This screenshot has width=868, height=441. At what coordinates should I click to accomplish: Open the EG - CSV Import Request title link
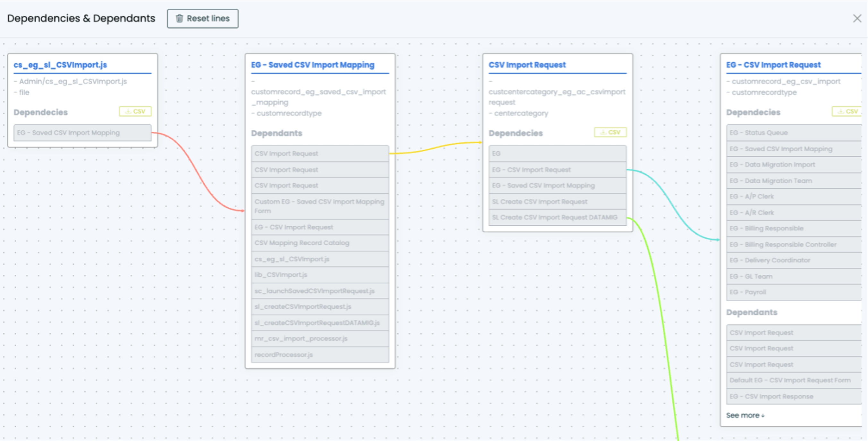(774, 65)
